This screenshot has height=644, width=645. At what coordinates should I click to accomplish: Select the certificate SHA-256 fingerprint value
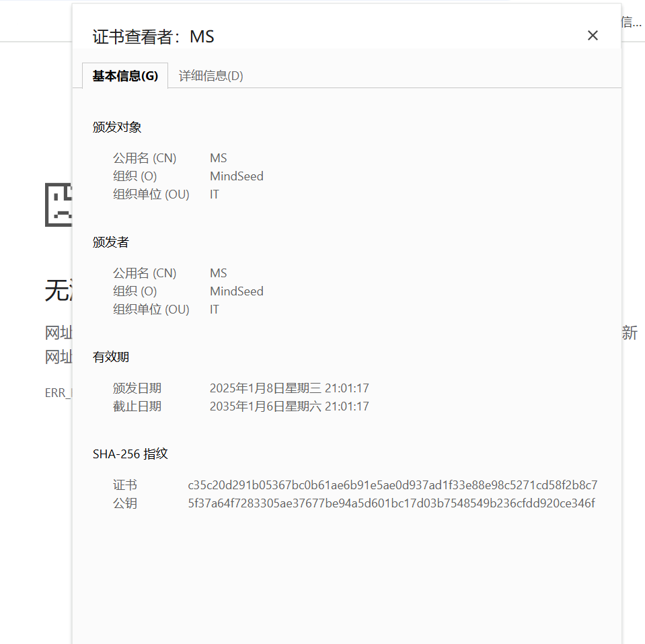[392, 485]
